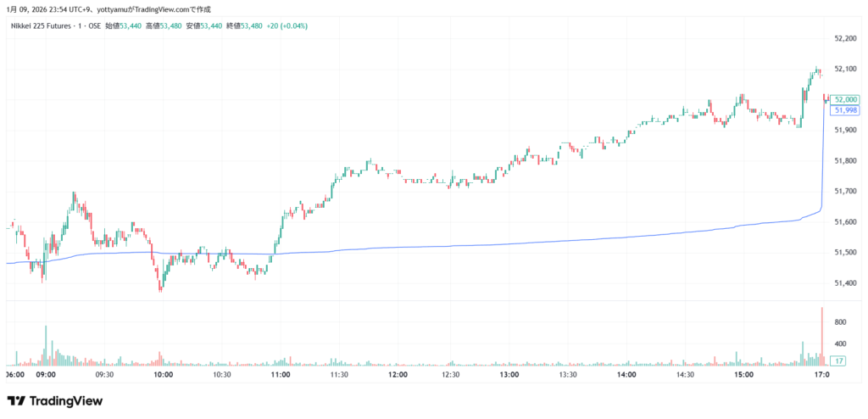This screenshot has width=868, height=419.
Task: Click the 800 volume scale label
Action: click(x=841, y=322)
